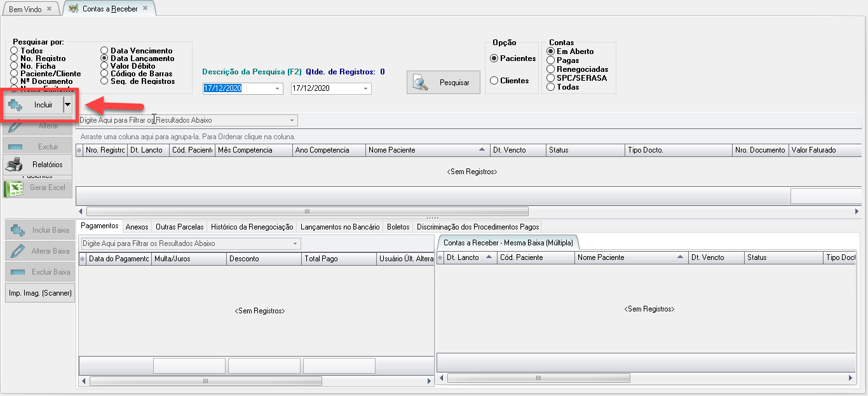Click the top grid horizontal scrollbar
The width and height of the screenshot is (868, 396).
[307, 211]
